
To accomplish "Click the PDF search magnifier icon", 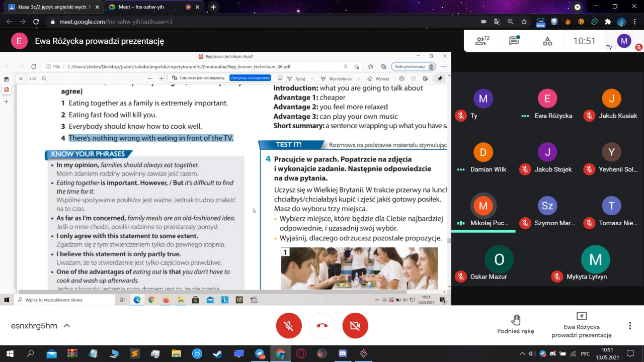I will [x=44, y=78].
